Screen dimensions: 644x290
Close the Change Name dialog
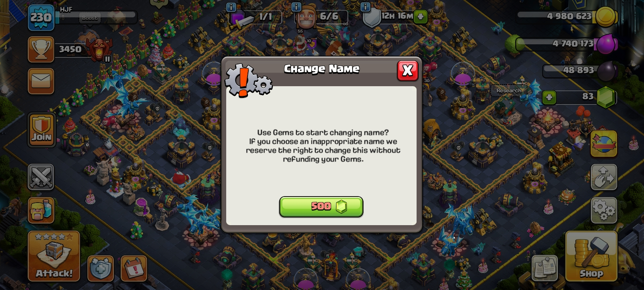[407, 70]
